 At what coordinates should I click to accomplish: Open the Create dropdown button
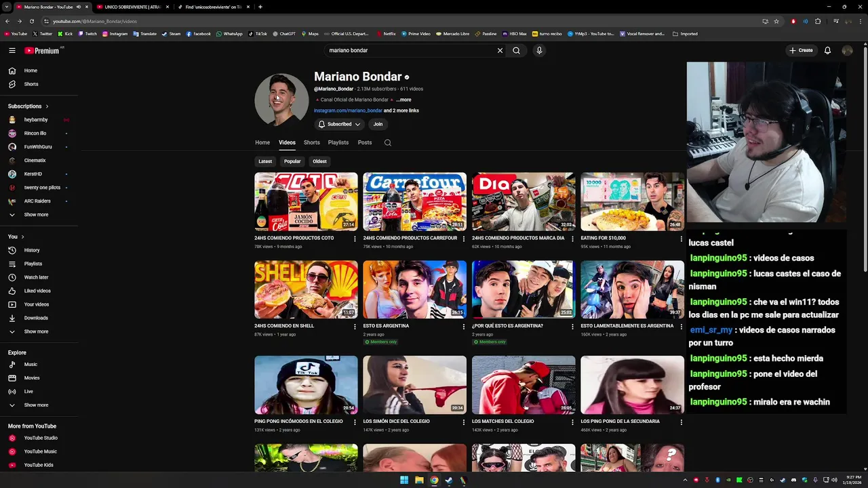pyautogui.click(x=801, y=50)
